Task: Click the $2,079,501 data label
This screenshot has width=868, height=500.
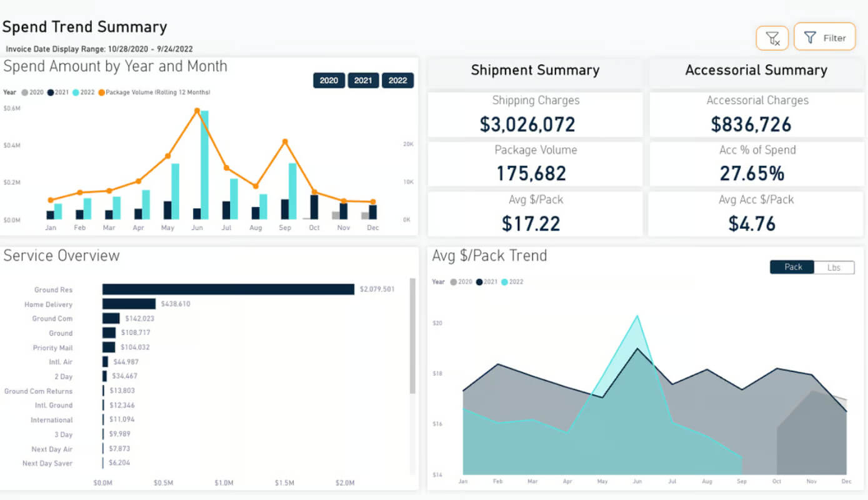Action: [x=377, y=289]
